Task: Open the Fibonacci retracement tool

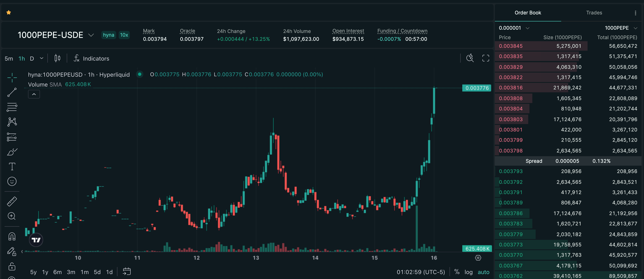Action: tap(12, 107)
